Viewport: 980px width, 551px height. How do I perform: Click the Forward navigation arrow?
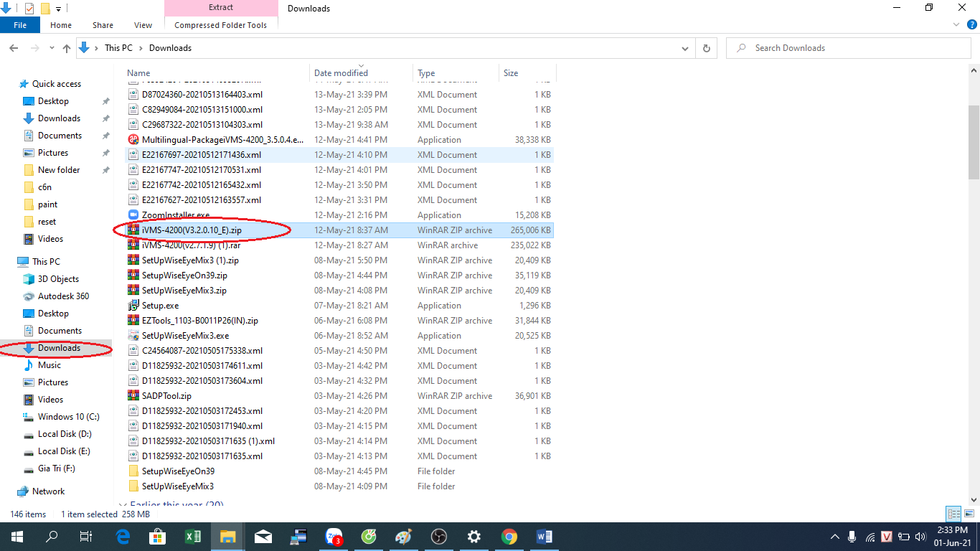point(34,48)
